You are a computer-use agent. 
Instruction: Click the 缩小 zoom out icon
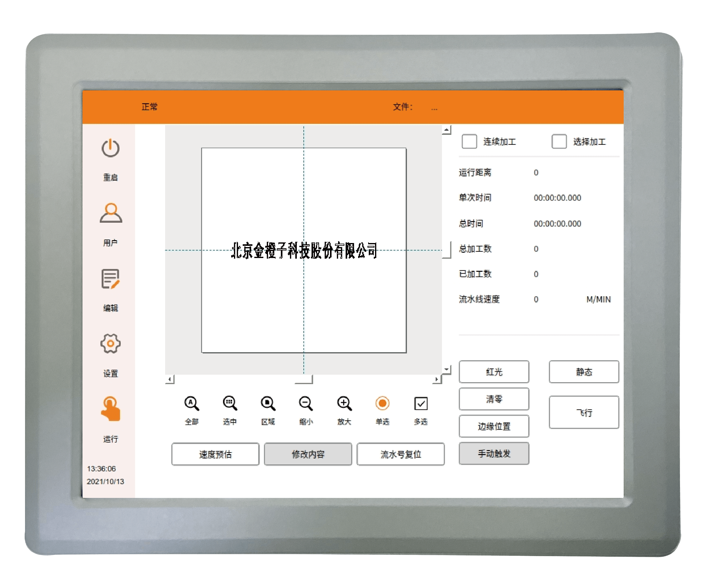pos(306,403)
